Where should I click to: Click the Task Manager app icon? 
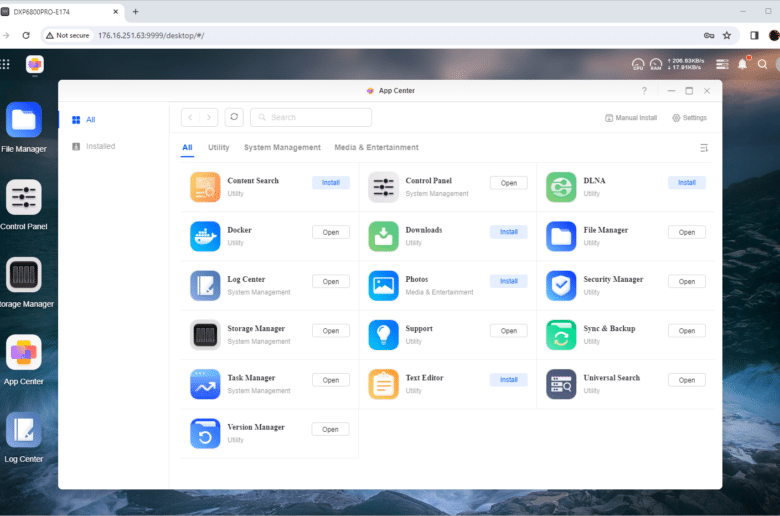point(205,384)
